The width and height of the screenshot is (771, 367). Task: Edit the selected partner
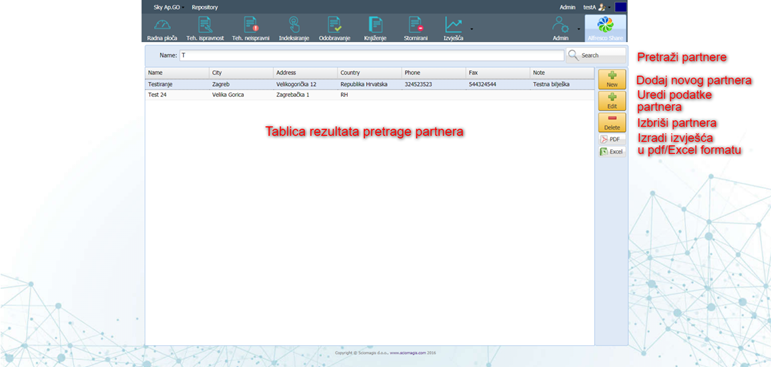[x=612, y=101]
